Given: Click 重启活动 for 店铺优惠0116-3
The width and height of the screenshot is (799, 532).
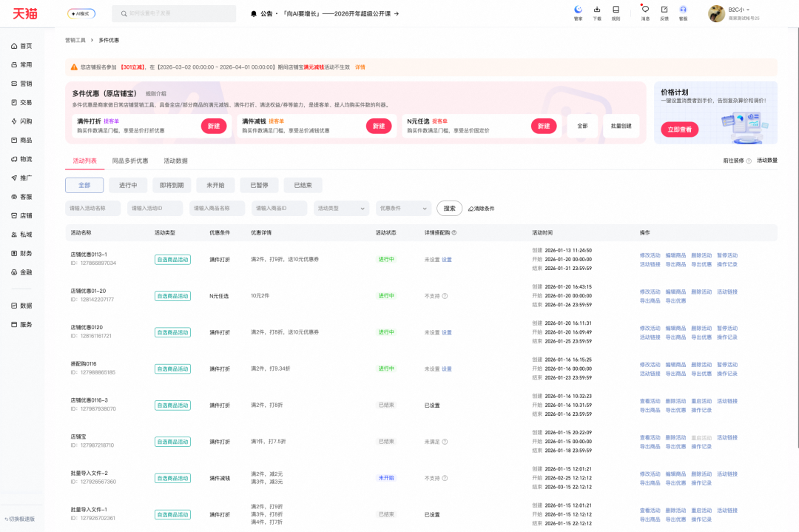Looking at the screenshot, I should (x=701, y=402).
